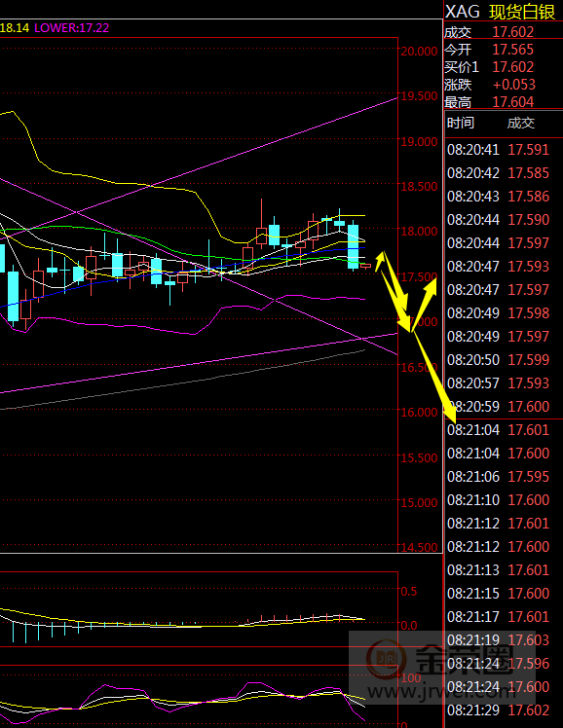Click the LOWER:17.22 indicator label

click(71, 28)
